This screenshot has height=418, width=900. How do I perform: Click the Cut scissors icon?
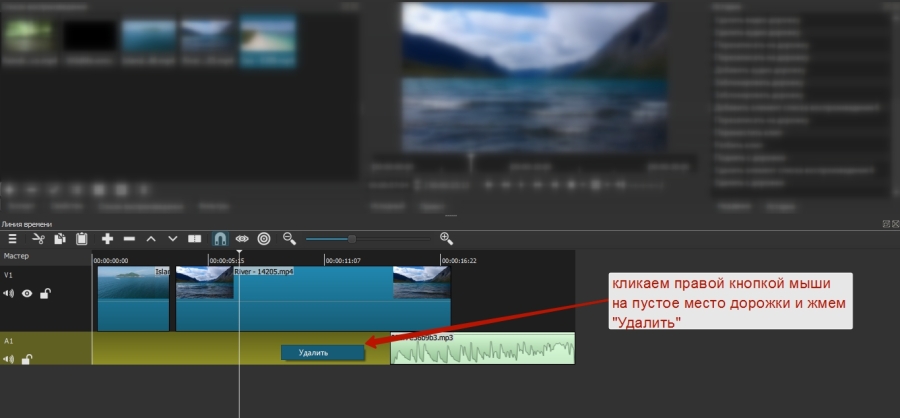pos(38,239)
